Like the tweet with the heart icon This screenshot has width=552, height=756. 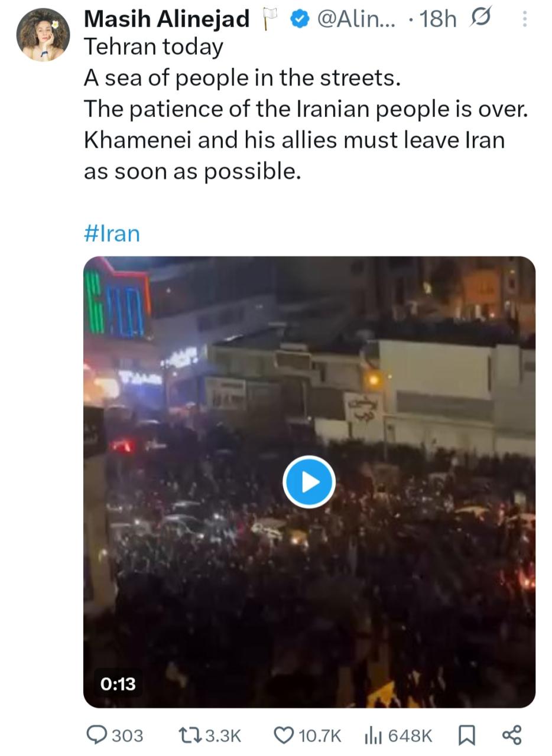(284, 735)
